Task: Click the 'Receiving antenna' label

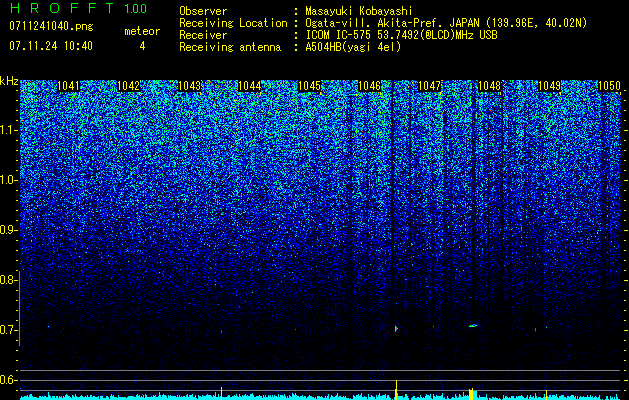Action: [x=230, y=47]
